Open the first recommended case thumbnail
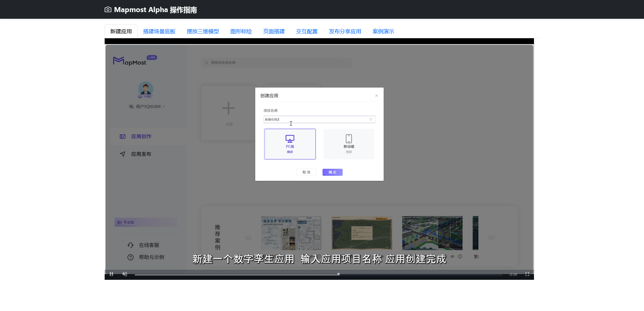This screenshot has width=644, height=311. pyautogui.click(x=291, y=233)
